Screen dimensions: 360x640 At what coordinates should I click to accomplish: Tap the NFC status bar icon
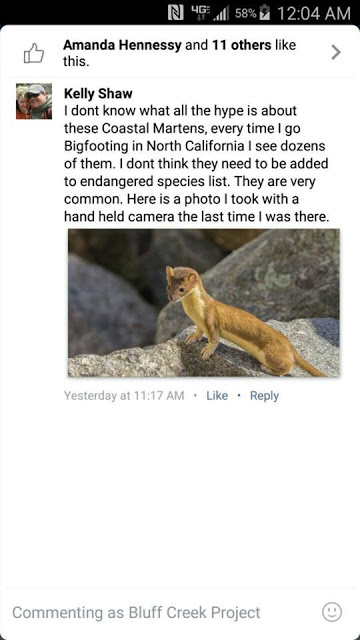176,13
